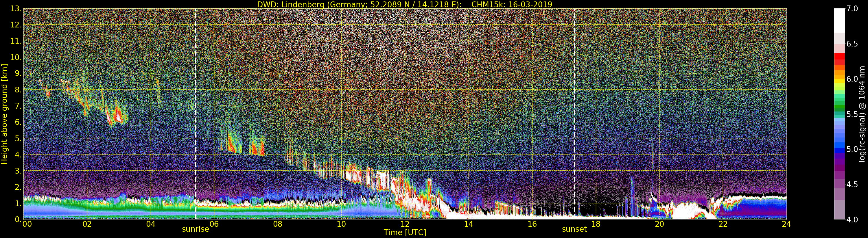Click the '22' time tick label
Screen dimensions: 868x238
pos(723,224)
